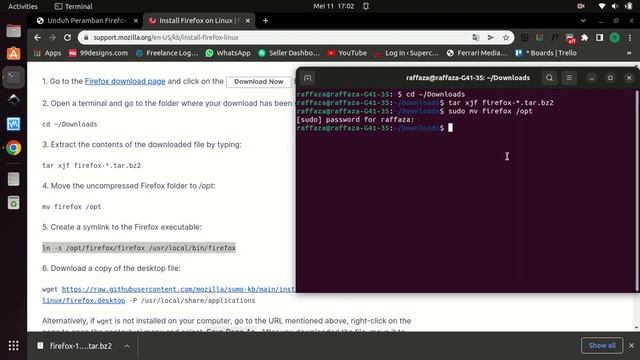640x360 pixels.
Task: Search in terminal with magnifier icon
Action: click(549, 78)
